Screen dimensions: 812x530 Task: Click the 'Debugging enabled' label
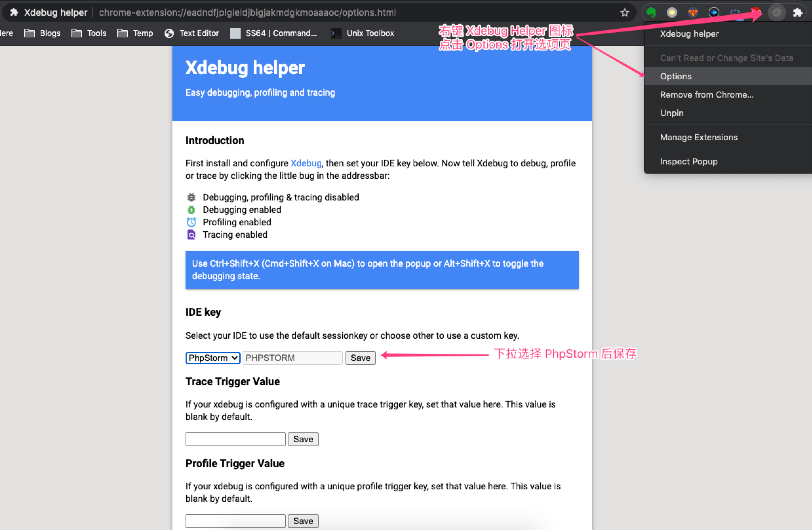point(242,210)
